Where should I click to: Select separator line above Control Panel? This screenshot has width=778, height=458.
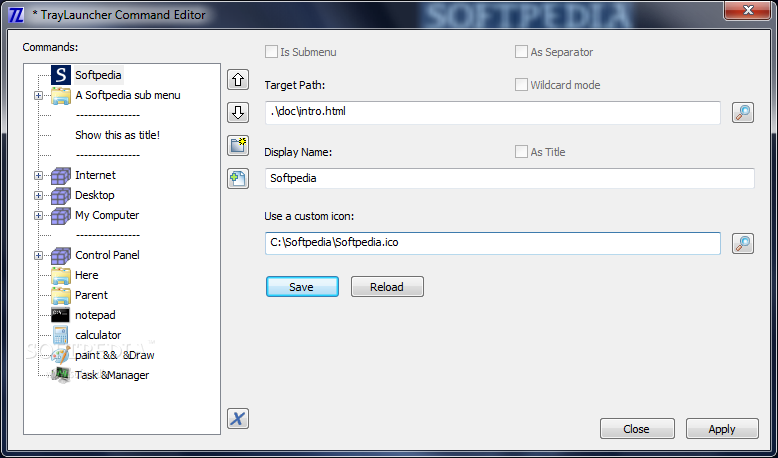coord(108,235)
